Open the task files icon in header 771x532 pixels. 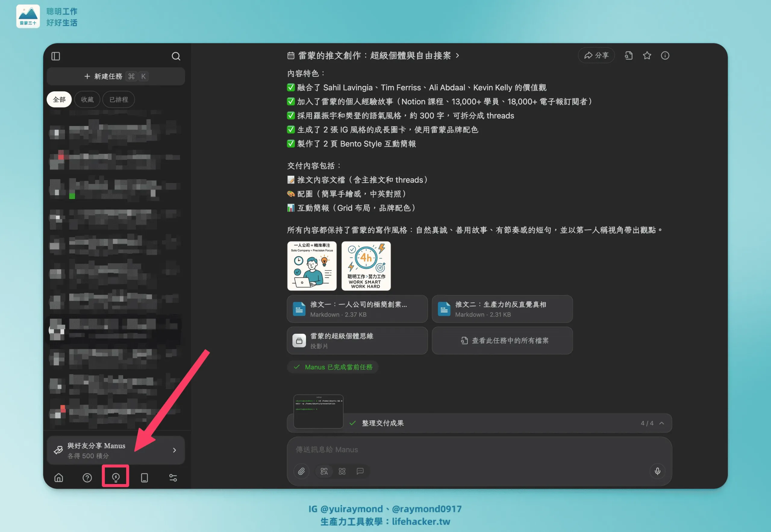point(629,55)
